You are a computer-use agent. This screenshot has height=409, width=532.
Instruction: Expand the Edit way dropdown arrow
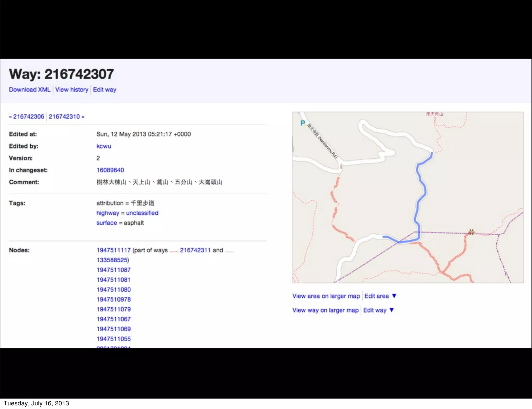coord(392,310)
